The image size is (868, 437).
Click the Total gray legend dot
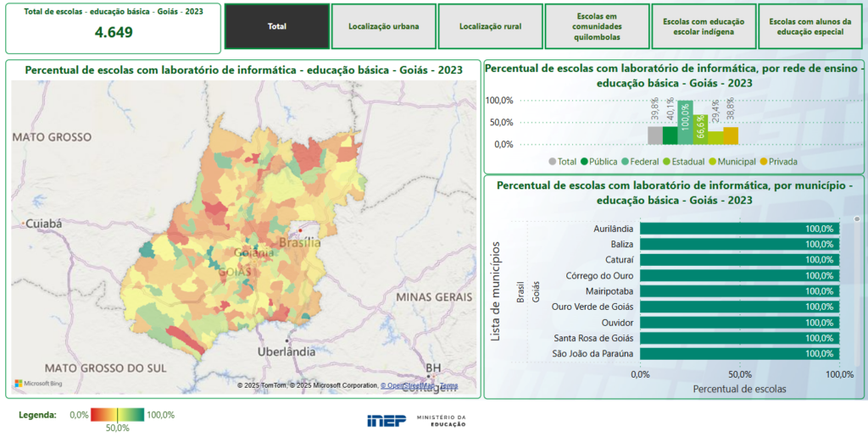tap(552, 162)
